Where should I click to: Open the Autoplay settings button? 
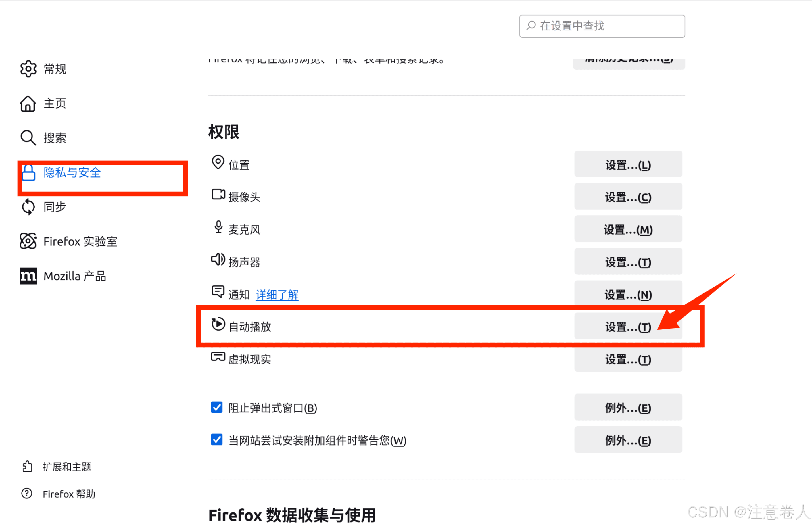(x=628, y=327)
